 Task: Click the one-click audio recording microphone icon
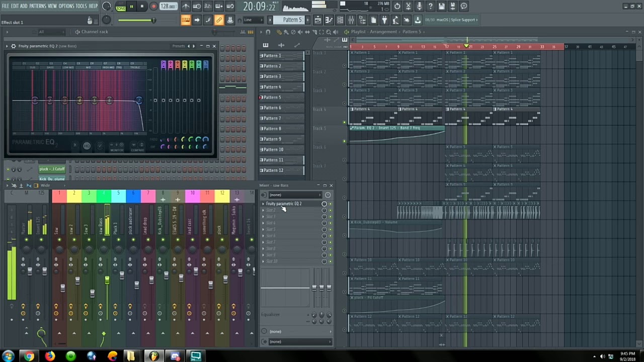click(419, 7)
